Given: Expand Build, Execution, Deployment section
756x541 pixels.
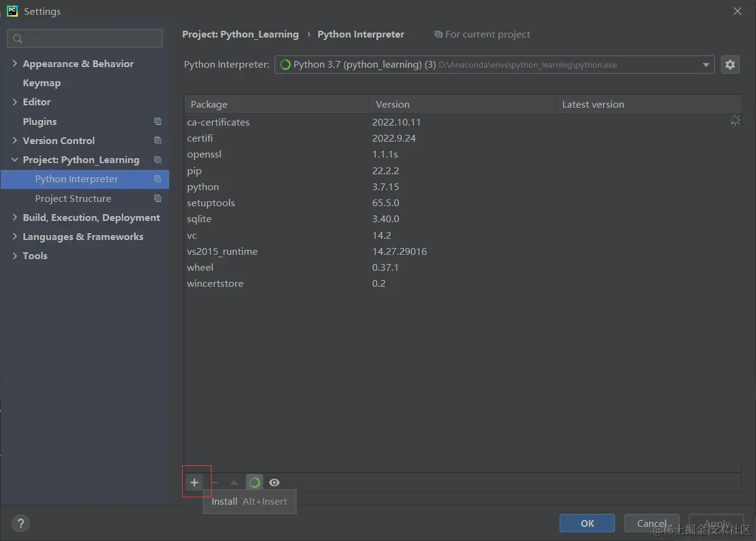Looking at the screenshot, I should pyautogui.click(x=15, y=217).
